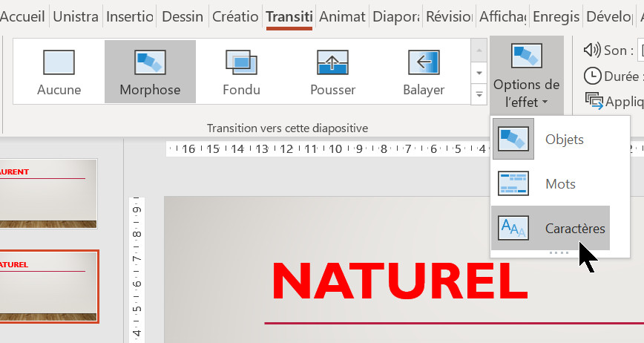
Task: Click the Appliquer partout icon
Action: click(x=594, y=101)
